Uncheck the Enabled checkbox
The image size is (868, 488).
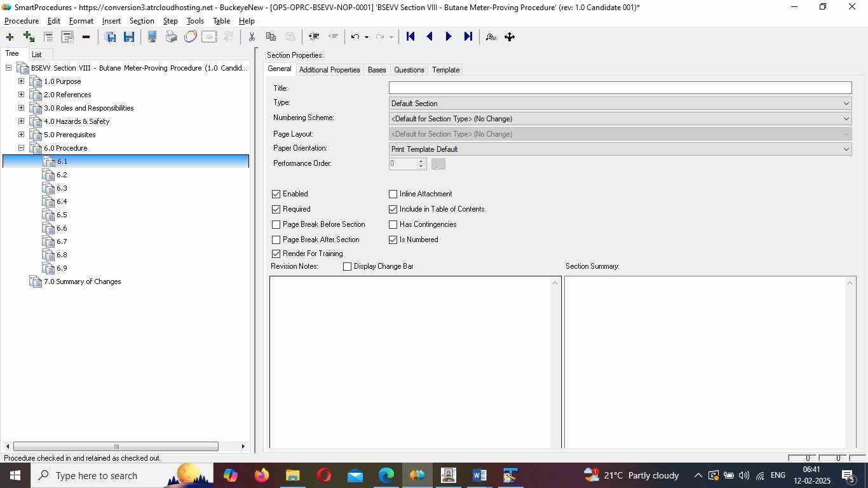click(276, 194)
